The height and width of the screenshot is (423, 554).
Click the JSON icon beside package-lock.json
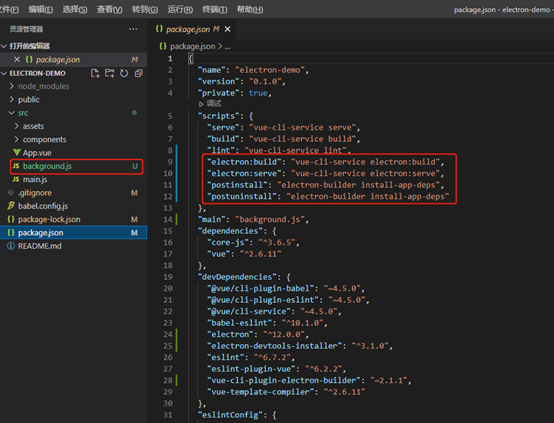pyautogui.click(x=11, y=219)
